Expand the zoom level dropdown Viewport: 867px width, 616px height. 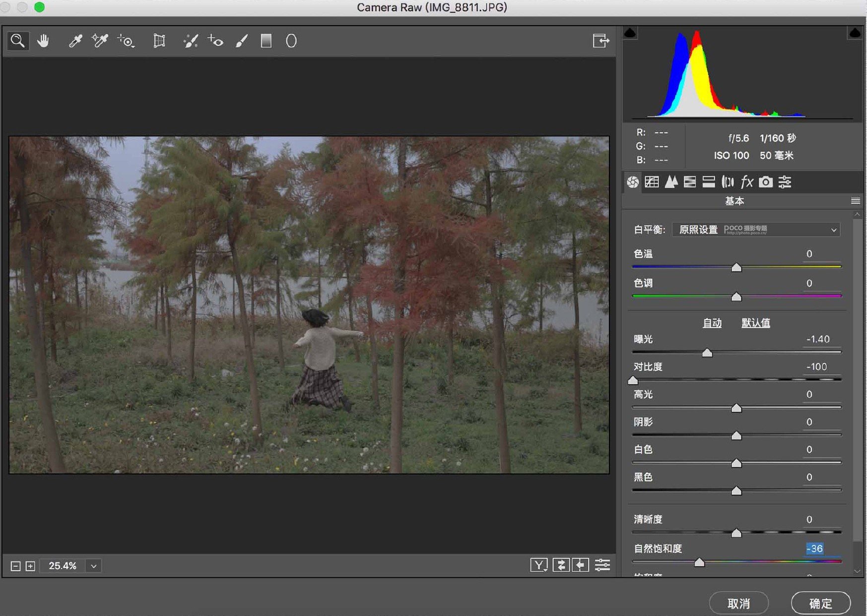(93, 566)
